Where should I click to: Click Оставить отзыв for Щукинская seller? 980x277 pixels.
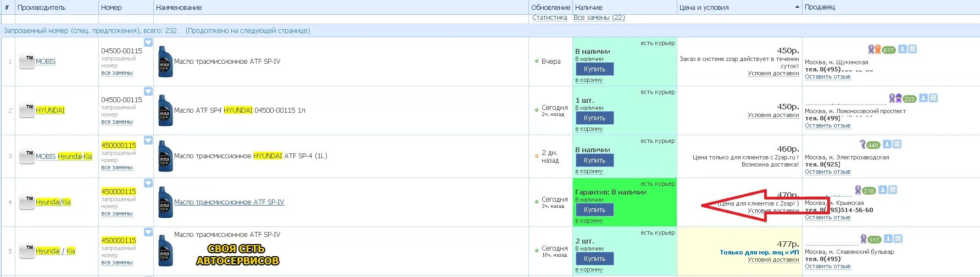tap(827, 77)
